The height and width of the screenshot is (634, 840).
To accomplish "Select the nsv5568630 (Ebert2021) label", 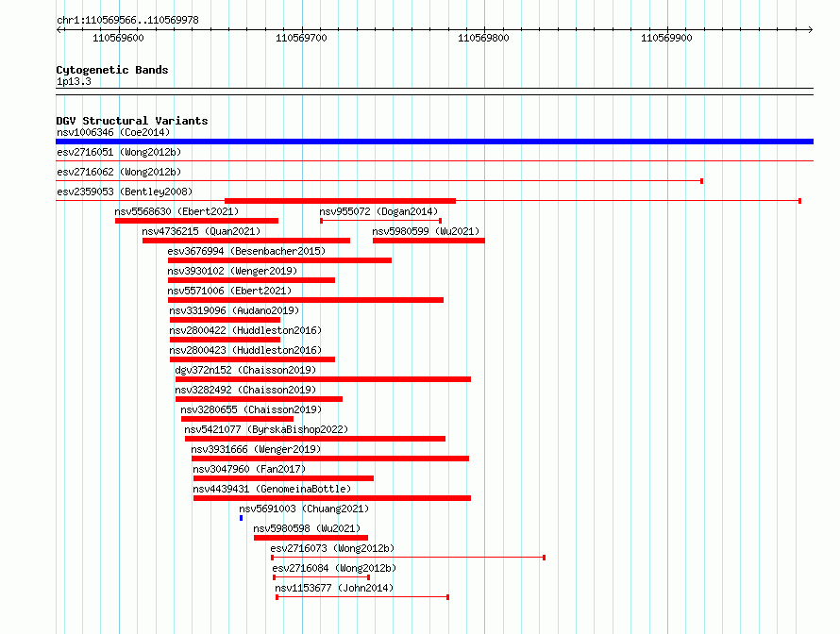I will tap(176, 211).
